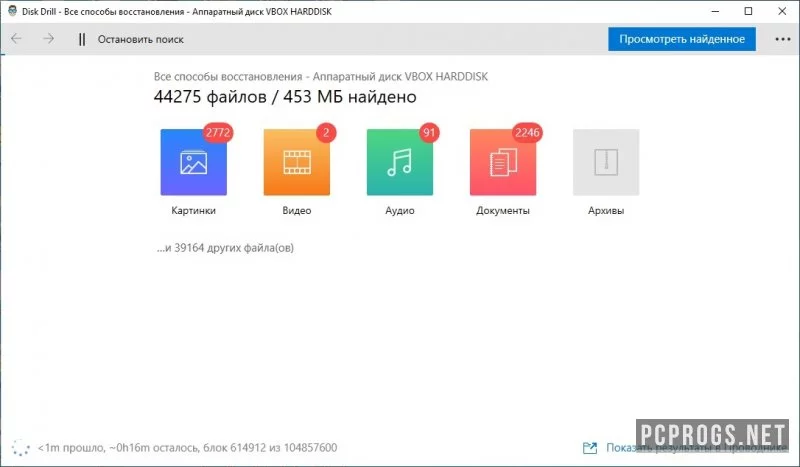Click the Disk Drill app icon in title bar
Screen dimensions: 800x467
point(13,11)
